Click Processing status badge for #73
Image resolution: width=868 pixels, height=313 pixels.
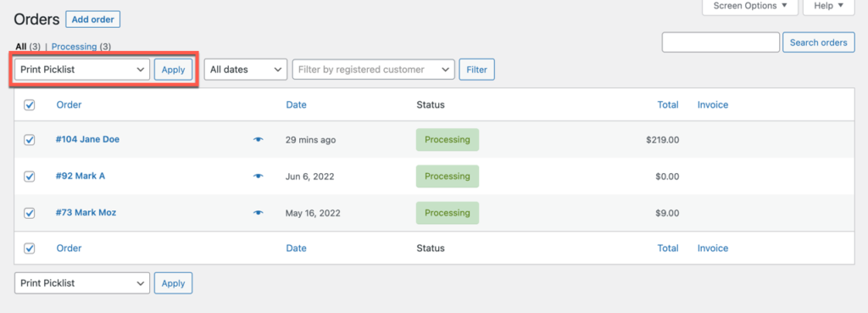click(x=448, y=213)
